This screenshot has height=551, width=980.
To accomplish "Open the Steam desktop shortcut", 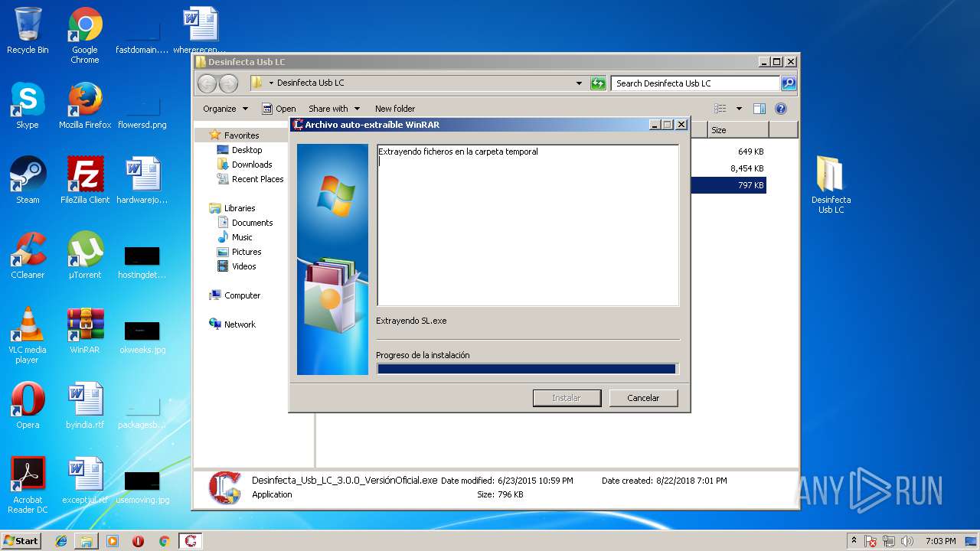I will tap(28, 181).
